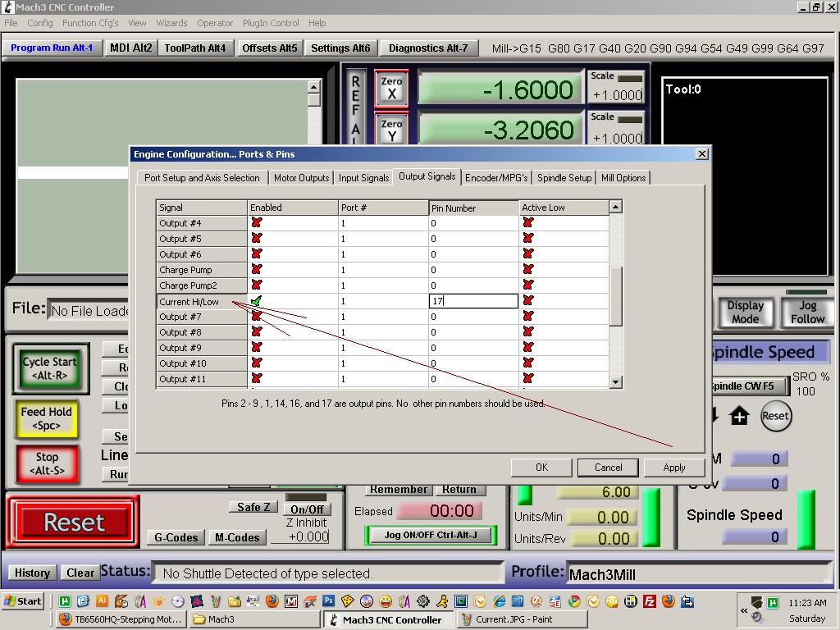Image resolution: width=840 pixels, height=630 pixels.
Task: Open the Function Cfg's menu
Action: pos(90,23)
